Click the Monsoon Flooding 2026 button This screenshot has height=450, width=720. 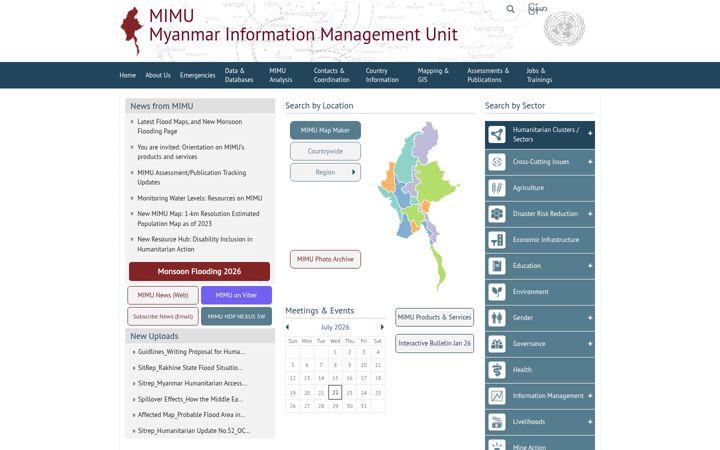tap(199, 271)
